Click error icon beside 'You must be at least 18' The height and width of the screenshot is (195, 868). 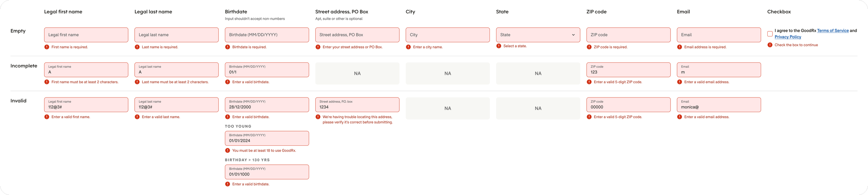pyautogui.click(x=227, y=151)
